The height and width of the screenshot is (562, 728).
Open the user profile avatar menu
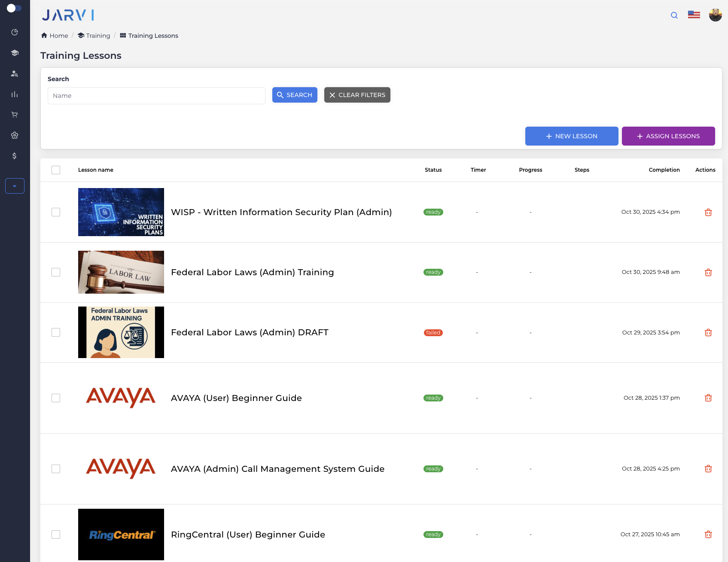pos(716,14)
